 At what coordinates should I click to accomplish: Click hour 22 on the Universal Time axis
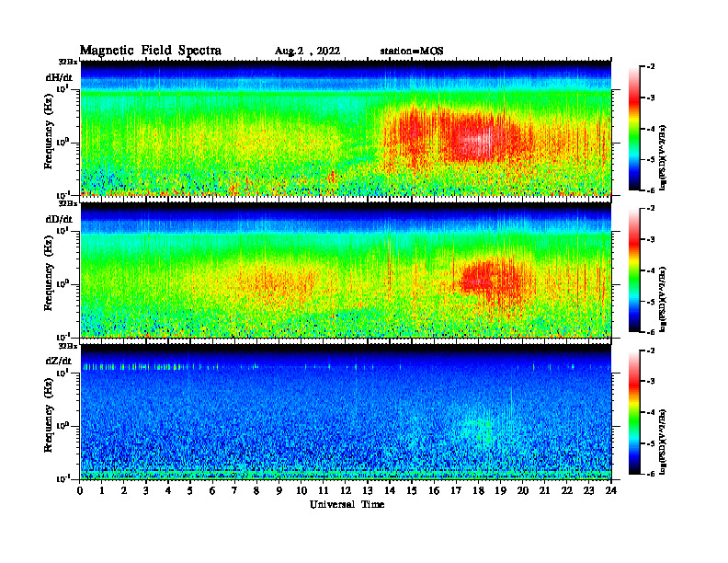point(567,490)
